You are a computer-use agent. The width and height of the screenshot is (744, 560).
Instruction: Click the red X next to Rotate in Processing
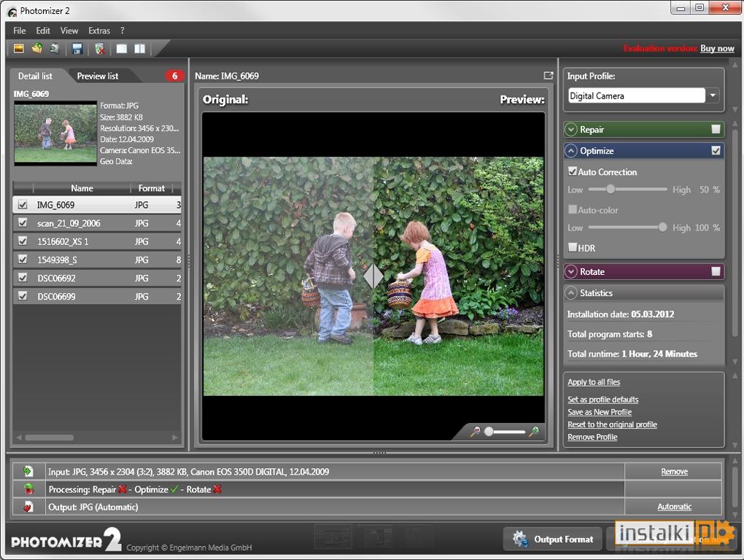point(217,489)
